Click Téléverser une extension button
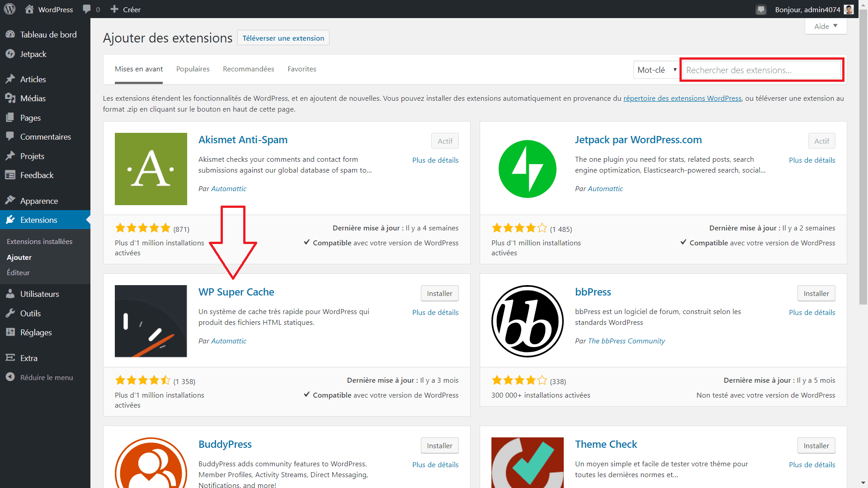The image size is (868, 488). [x=283, y=38]
